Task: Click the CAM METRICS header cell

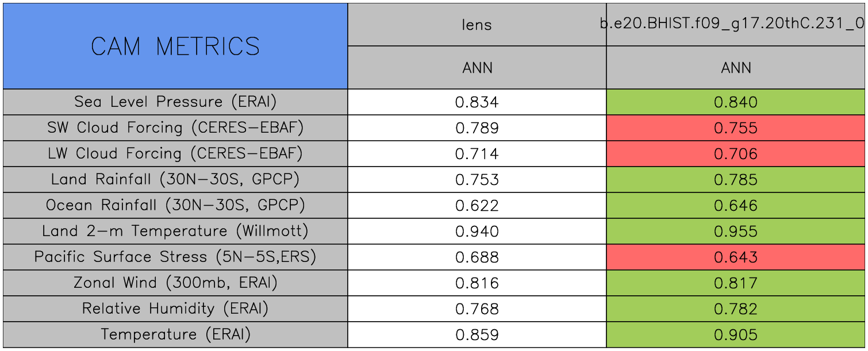Action: (175, 46)
